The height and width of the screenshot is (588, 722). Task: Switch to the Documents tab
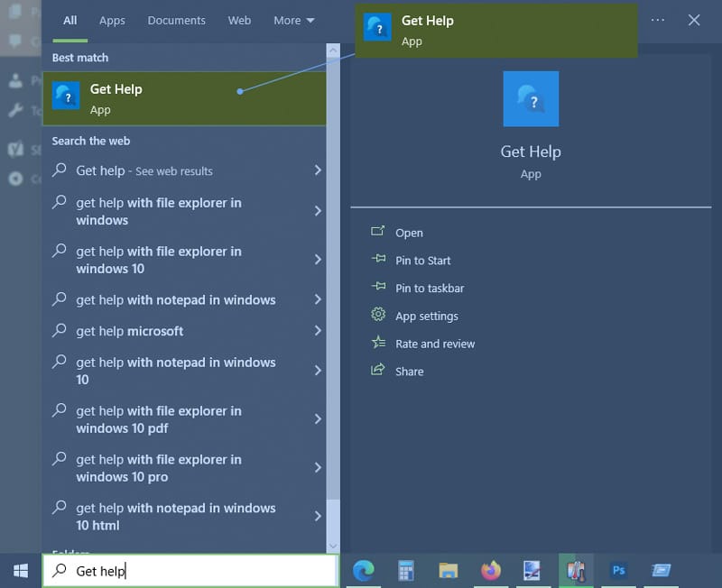click(x=176, y=21)
